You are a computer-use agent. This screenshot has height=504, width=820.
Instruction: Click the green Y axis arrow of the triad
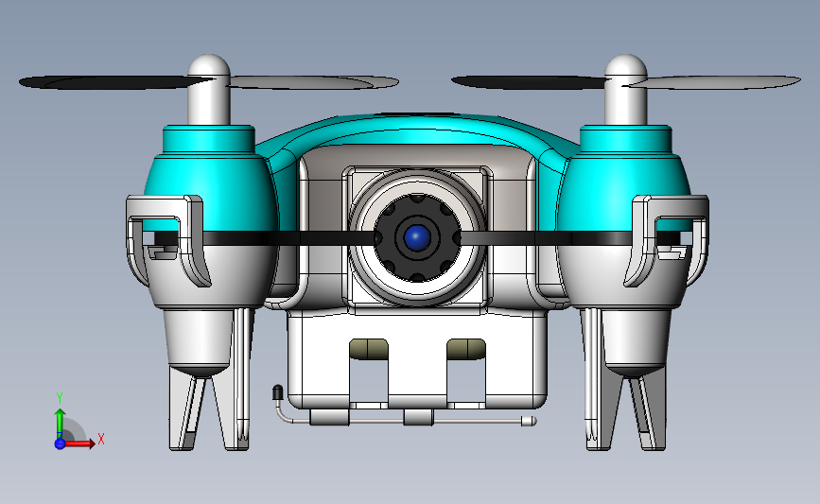pyautogui.click(x=61, y=422)
